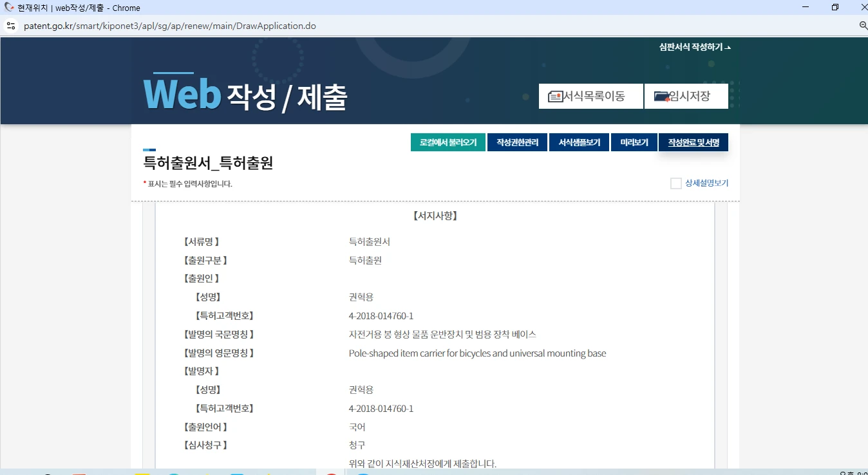Click the 특허출원서_특허출원 page heading
Viewport: 868px width, 475px height.
pos(208,163)
